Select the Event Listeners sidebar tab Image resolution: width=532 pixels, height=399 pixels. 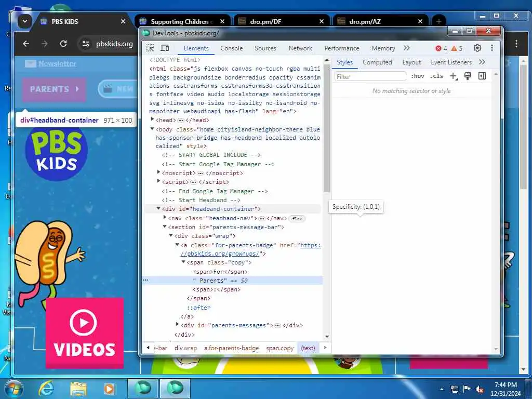tap(451, 62)
